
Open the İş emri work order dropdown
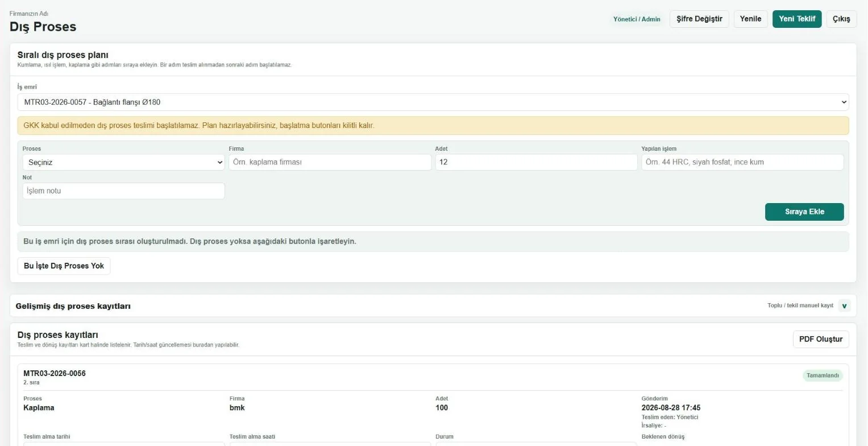[433, 102]
